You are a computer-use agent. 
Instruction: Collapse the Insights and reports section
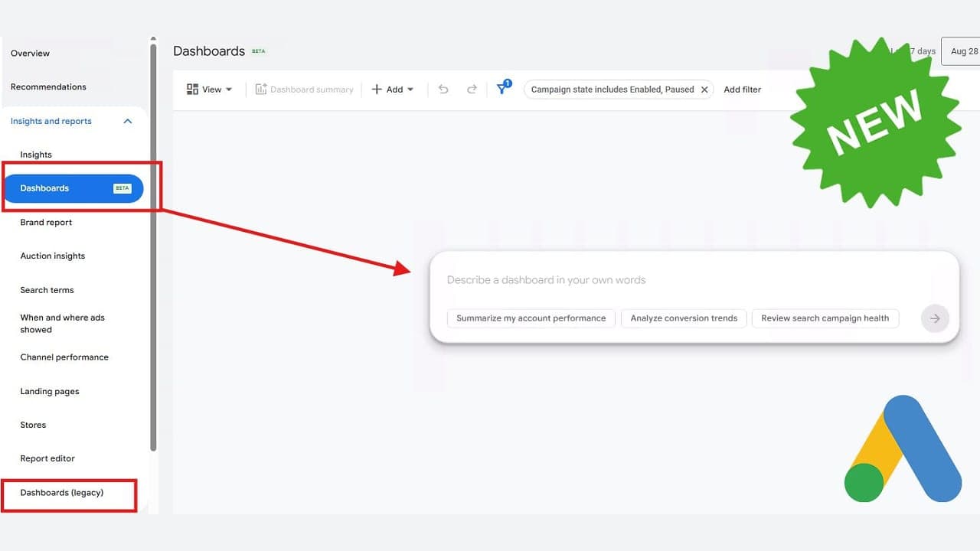point(128,121)
